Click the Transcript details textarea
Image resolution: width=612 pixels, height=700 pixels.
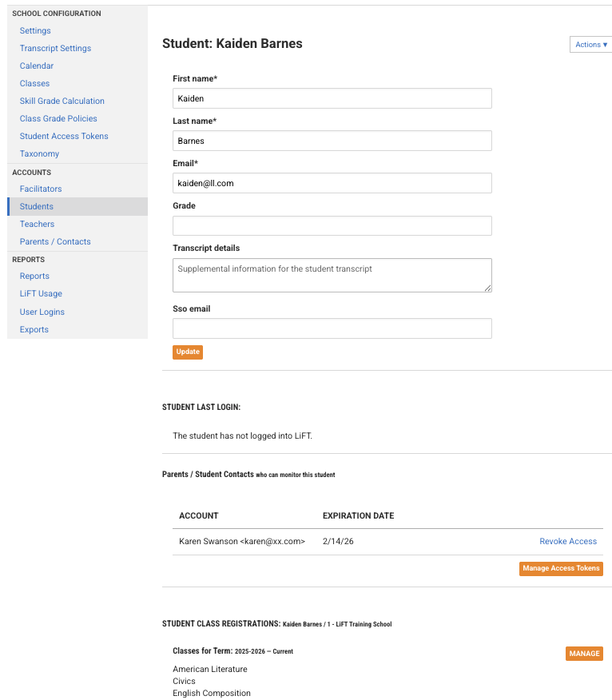pyautogui.click(x=332, y=275)
